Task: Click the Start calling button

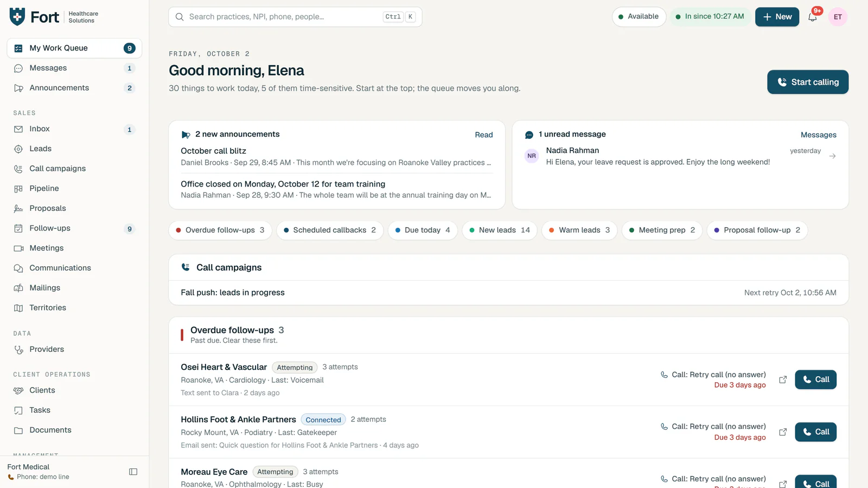Action: (x=808, y=82)
